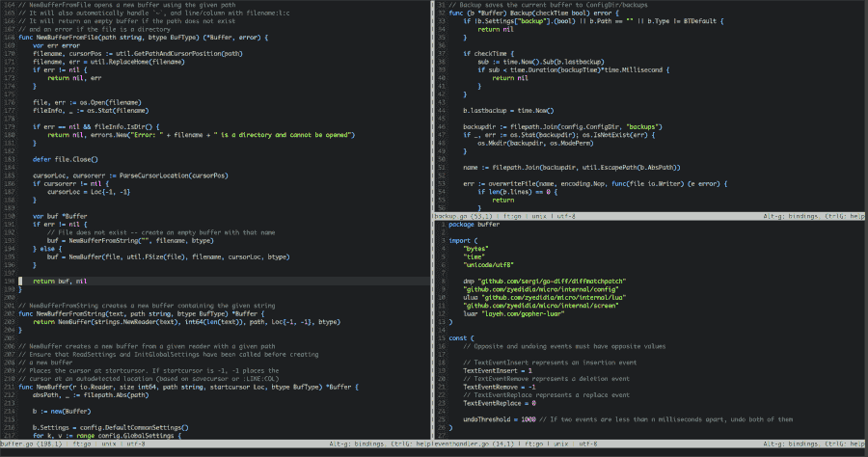Click line number 168 in left gutter
868x457 pixels.
click(9, 38)
